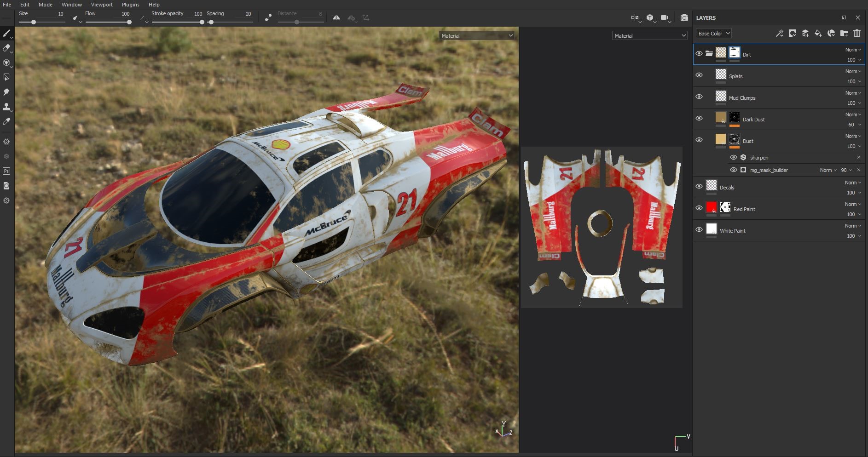The width and height of the screenshot is (868, 457).
Task: Select the White Paint layer name
Action: pyautogui.click(x=733, y=231)
